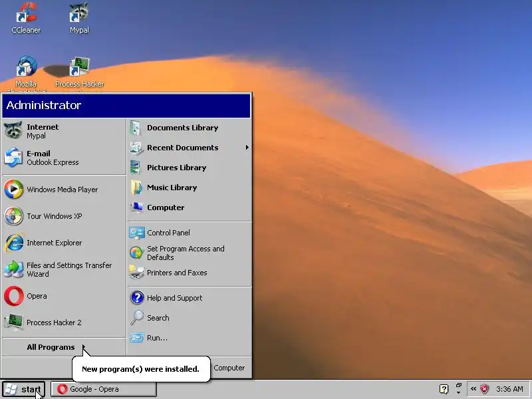Click the help question mark tray icon
This screenshot has width=532, height=399.
point(444,389)
